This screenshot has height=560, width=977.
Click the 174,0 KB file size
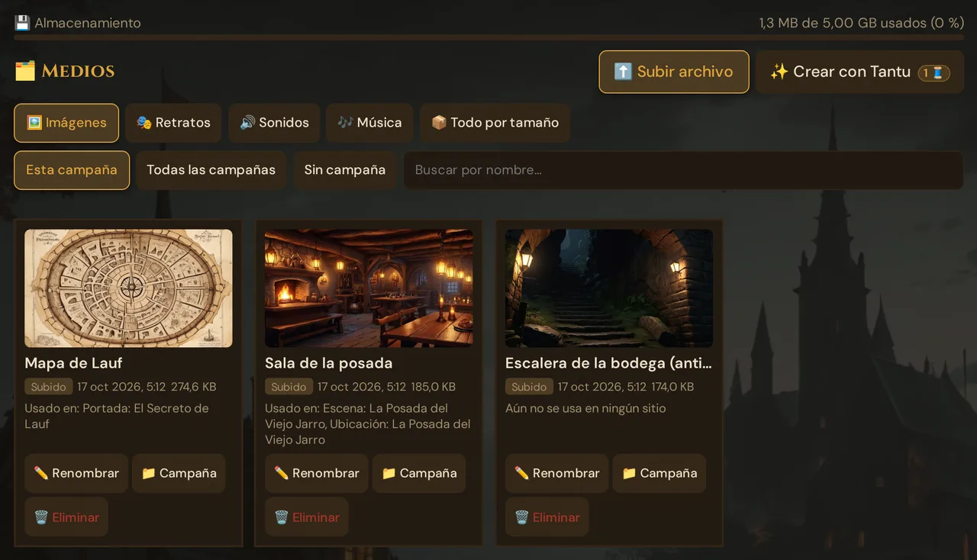[672, 387]
